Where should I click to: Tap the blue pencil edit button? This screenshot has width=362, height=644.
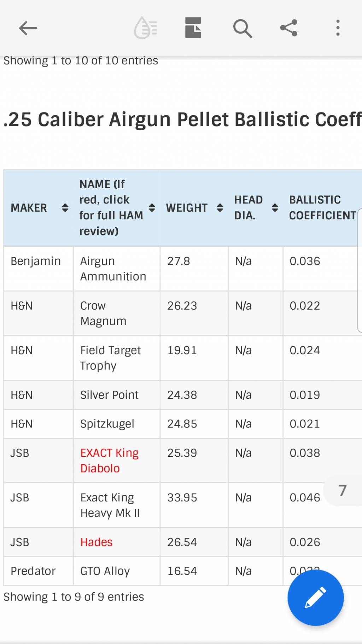(x=315, y=598)
